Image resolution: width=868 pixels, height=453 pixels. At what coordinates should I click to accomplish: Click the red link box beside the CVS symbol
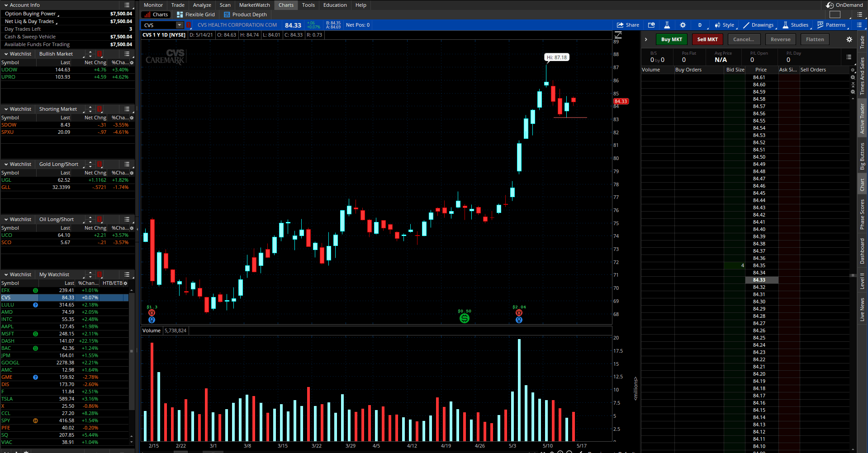[x=189, y=25]
